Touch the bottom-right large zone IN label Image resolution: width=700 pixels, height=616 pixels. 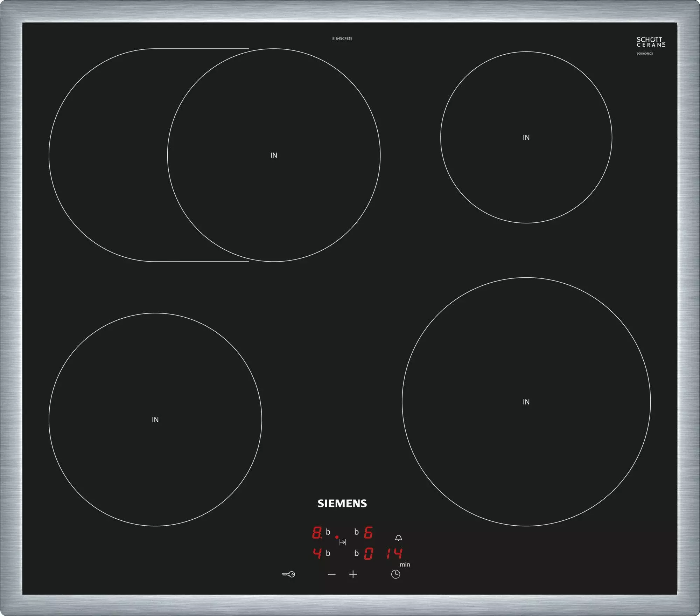(526, 402)
